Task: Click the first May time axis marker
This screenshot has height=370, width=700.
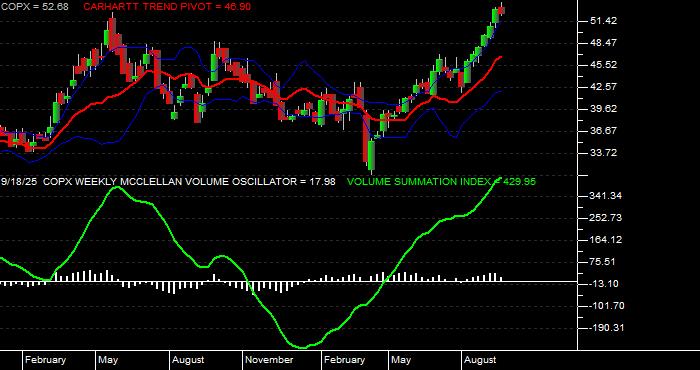Action: [108, 360]
